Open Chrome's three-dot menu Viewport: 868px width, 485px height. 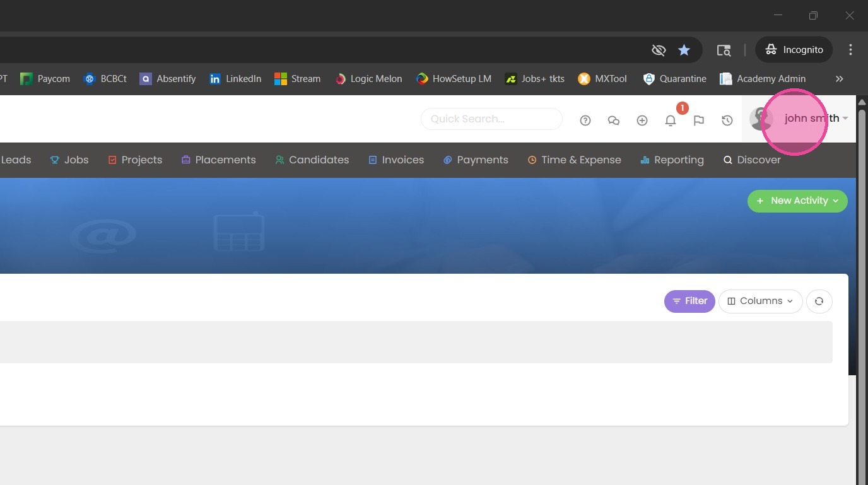click(850, 50)
